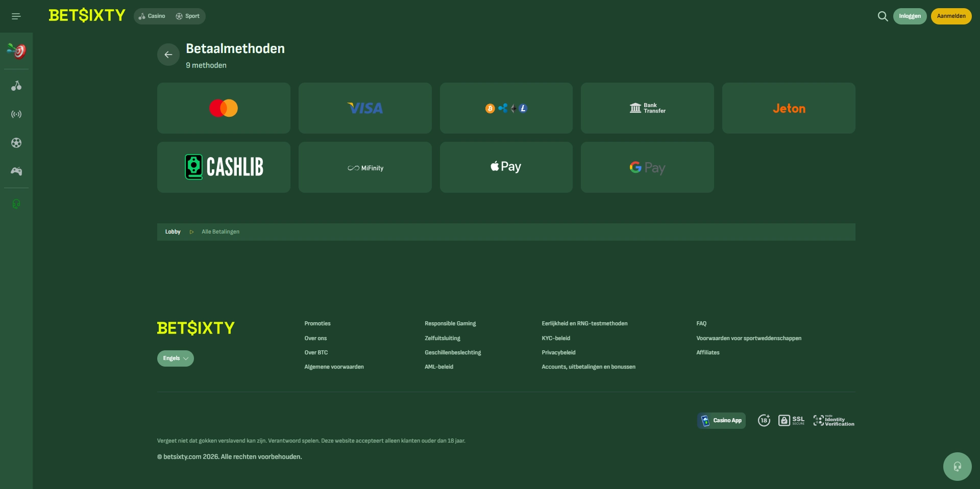
Task: Go to Lobby in the breadcrumb
Action: (x=173, y=232)
